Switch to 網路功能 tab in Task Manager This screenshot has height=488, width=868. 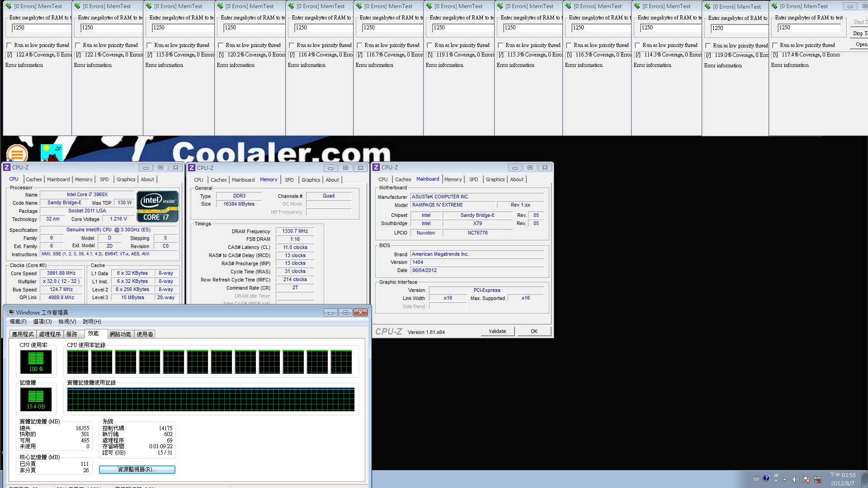[x=120, y=334]
